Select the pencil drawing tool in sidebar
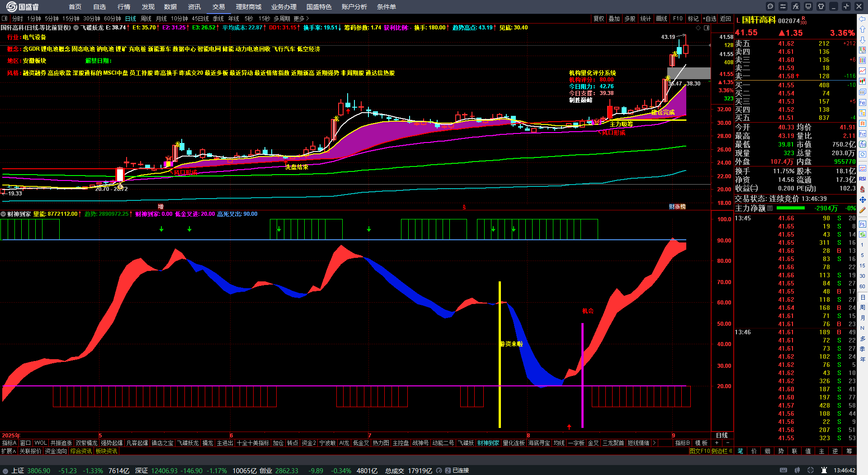 tap(863, 210)
